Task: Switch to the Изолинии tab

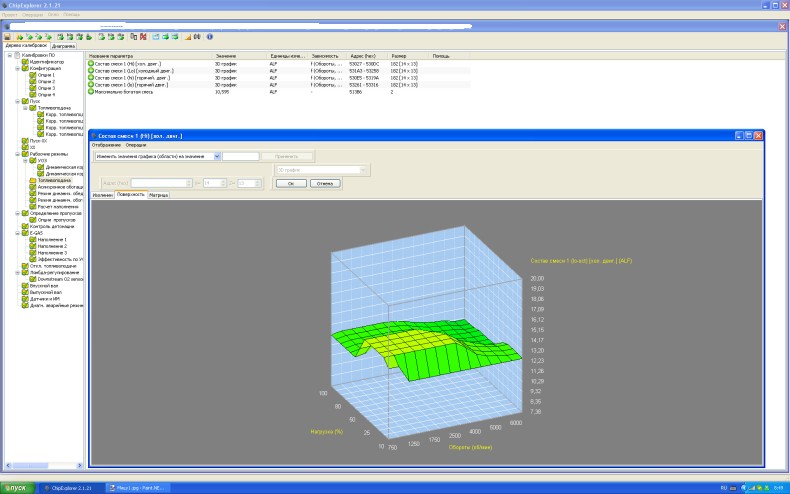Action: (x=102, y=195)
